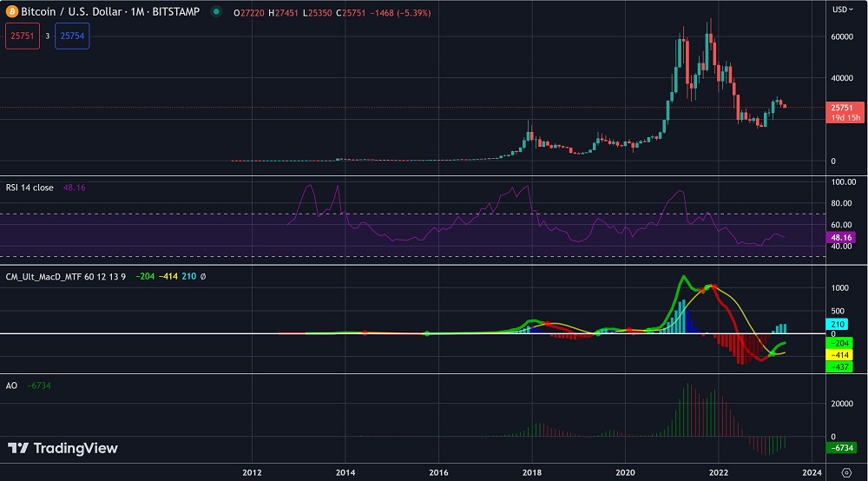
Task: Click the 40000 price scale label
Action: (842, 78)
